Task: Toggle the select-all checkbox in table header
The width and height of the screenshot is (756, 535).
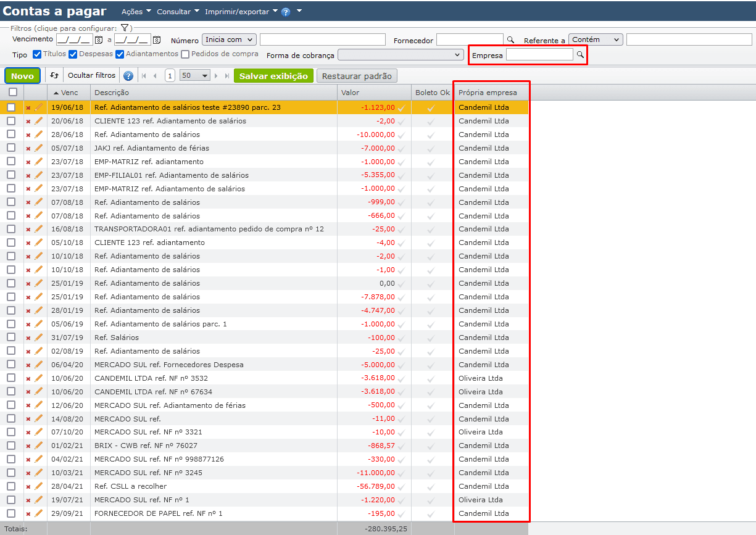Action: 12,92
